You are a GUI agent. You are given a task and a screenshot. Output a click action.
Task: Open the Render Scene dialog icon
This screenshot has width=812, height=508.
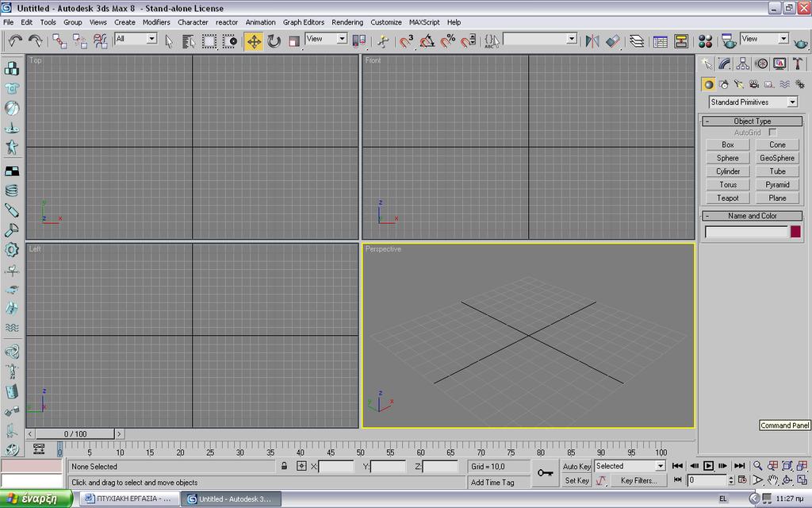(729, 41)
